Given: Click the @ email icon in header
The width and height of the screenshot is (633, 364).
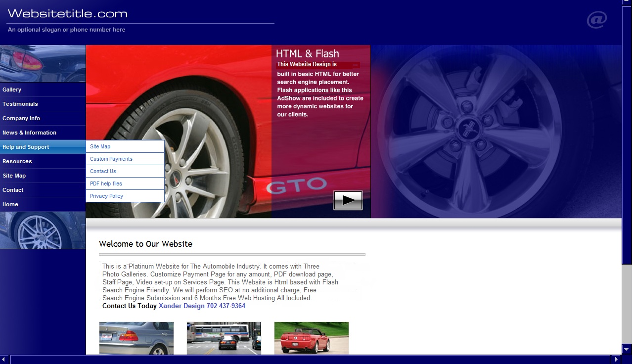Looking at the screenshot, I should pos(597,20).
